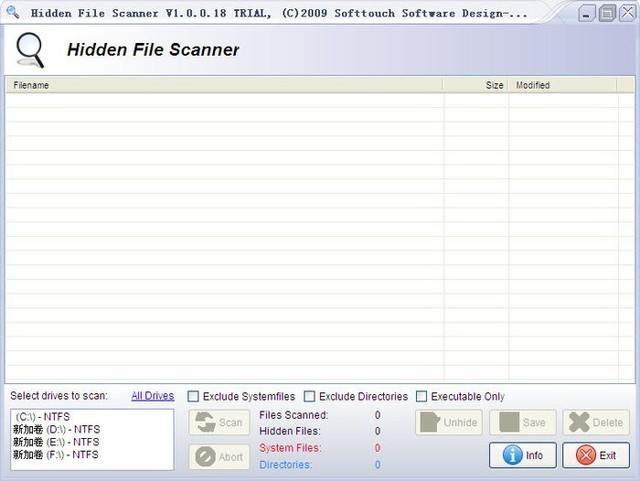Minimize the Hidden File Scanner window
Image resolution: width=640 pixels, height=481 pixels.
tap(587, 14)
